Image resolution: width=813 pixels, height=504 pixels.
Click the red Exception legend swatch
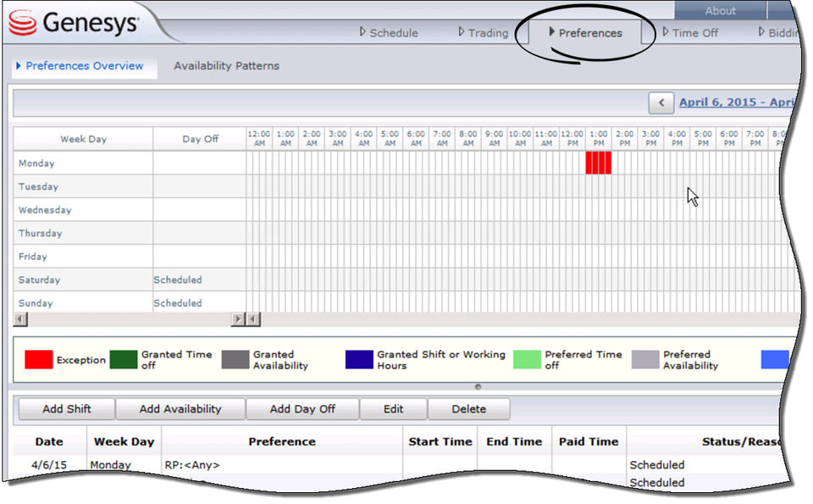[38, 359]
